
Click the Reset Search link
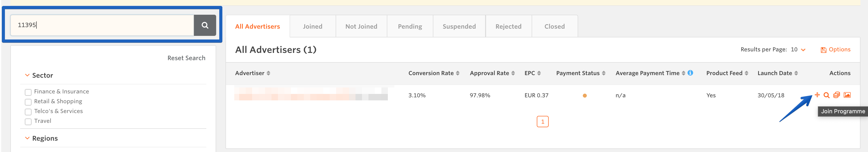(x=186, y=58)
